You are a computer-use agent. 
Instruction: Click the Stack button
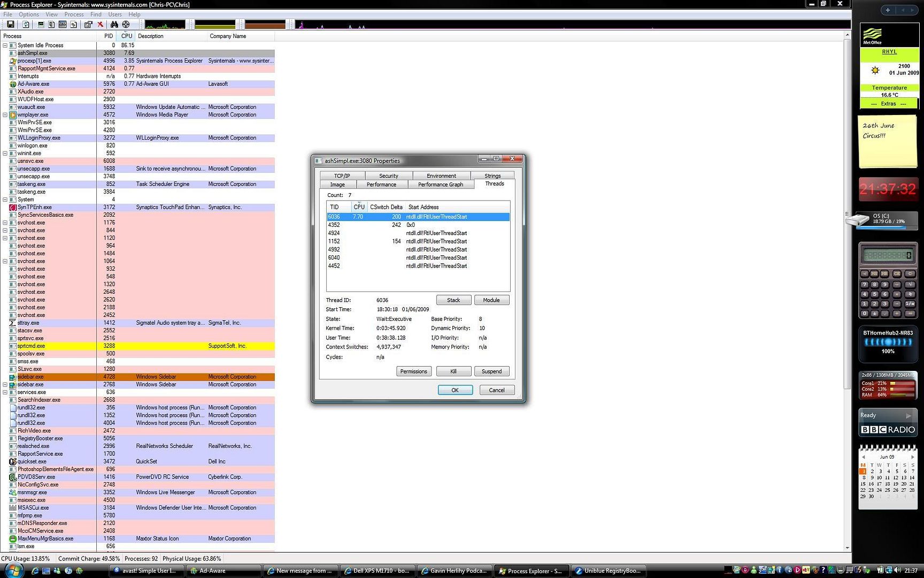point(453,300)
